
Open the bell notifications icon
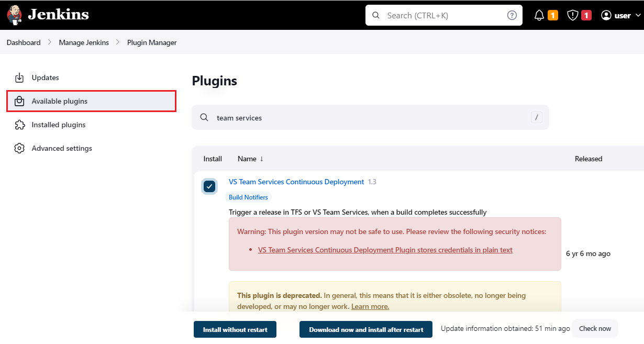539,15
